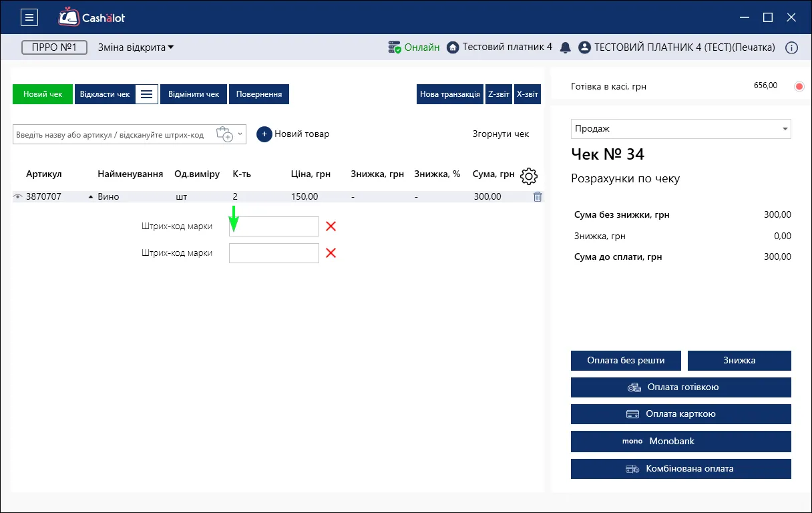
Task: Click Оплата готівкою button
Action: click(681, 387)
